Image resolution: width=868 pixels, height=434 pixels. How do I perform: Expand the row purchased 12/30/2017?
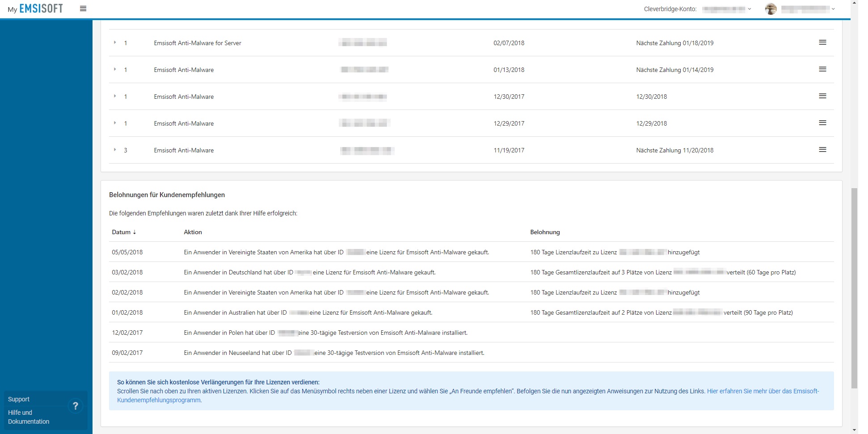pyautogui.click(x=115, y=96)
